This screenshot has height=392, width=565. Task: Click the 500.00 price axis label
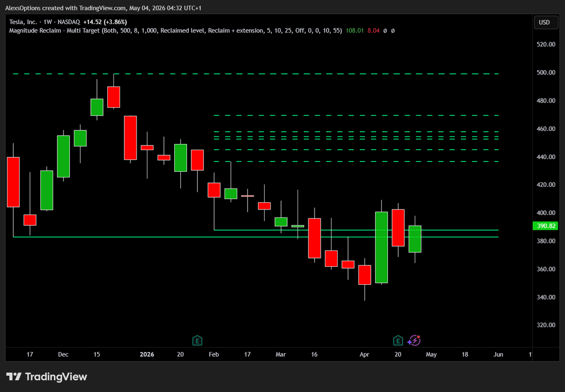(x=546, y=72)
